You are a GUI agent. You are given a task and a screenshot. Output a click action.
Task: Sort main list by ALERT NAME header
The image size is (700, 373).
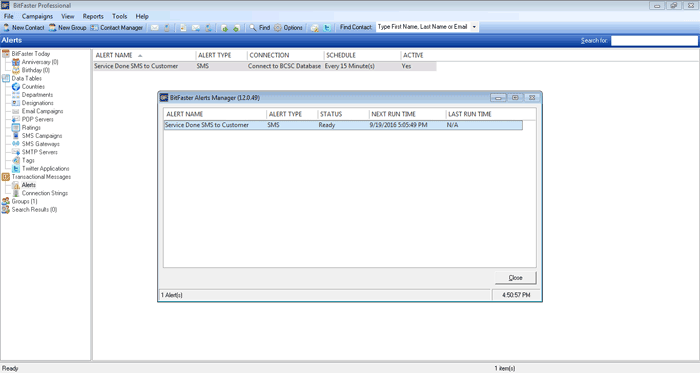(x=144, y=55)
